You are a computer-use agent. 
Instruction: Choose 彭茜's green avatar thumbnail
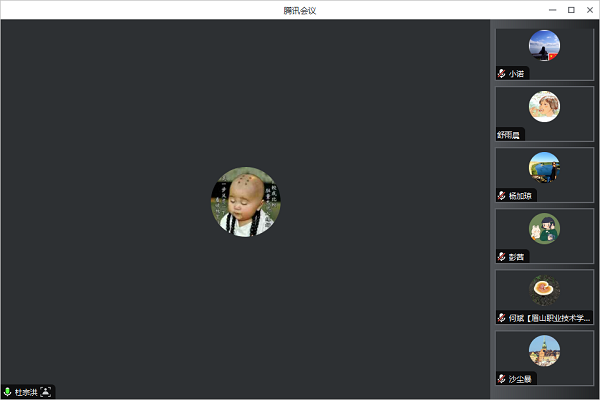[x=544, y=228]
